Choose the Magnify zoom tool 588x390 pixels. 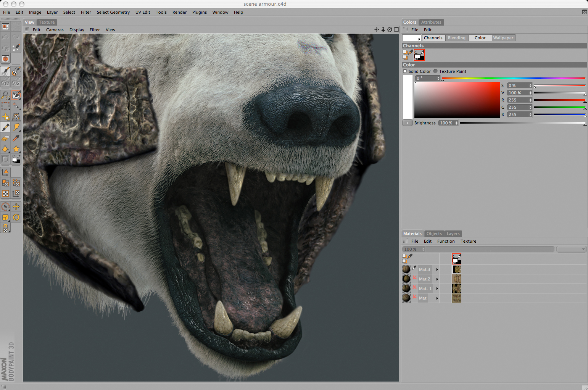tap(6, 95)
